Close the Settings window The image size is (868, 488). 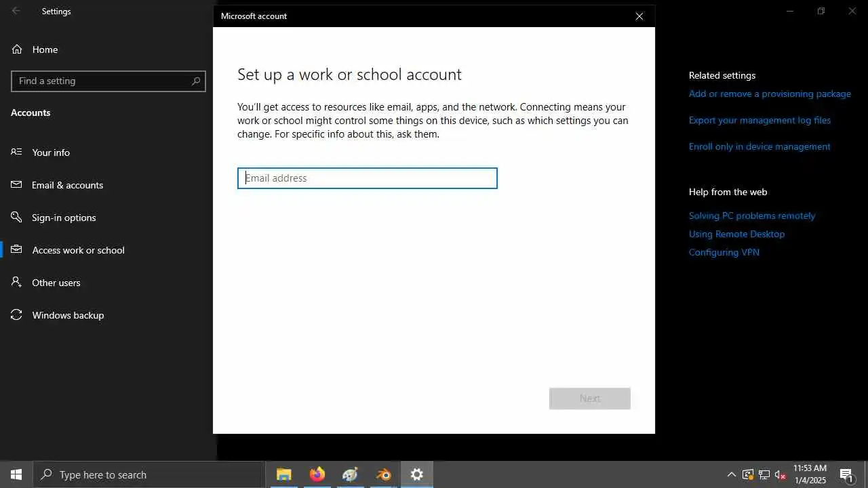click(852, 11)
